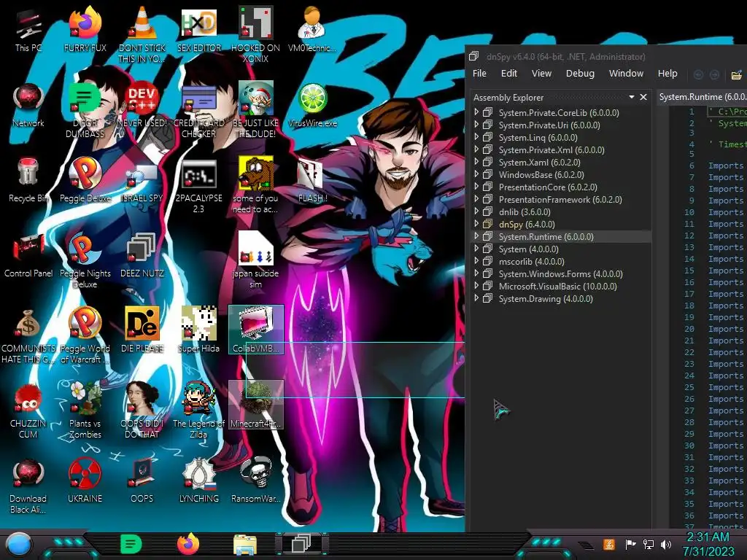Open the green notes app on taskbar
The width and height of the screenshot is (747, 560).
tap(131, 544)
